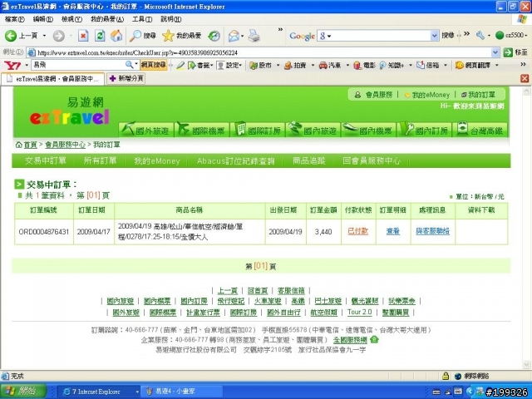Image resolution: width=532 pixels, height=399 pixels.
Task: Open Search with magnifier toolbar icon
Action: click(135, 36)
